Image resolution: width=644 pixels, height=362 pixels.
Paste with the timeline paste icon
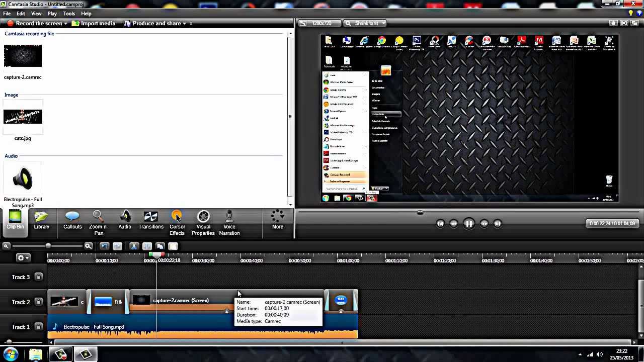click(x=173, y=246)
